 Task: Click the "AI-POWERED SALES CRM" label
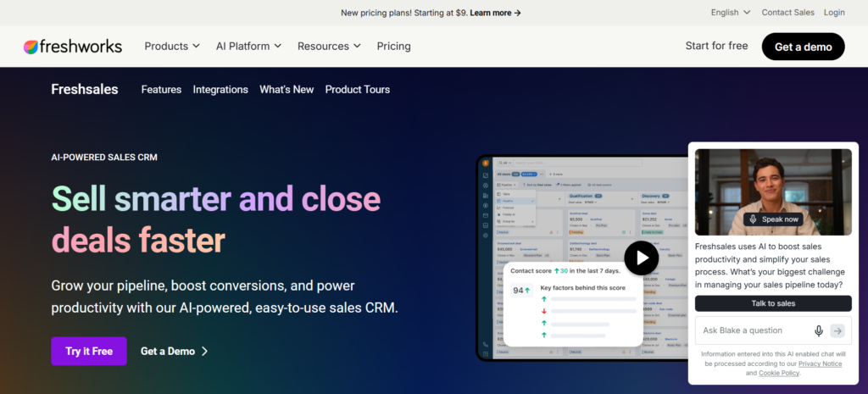pyautogui.click(x=104, y=157)
